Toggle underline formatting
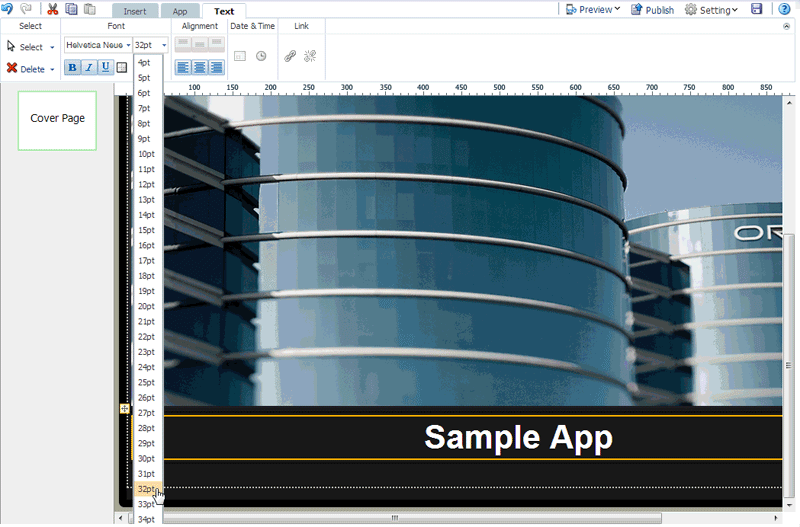 coord(105,67)
